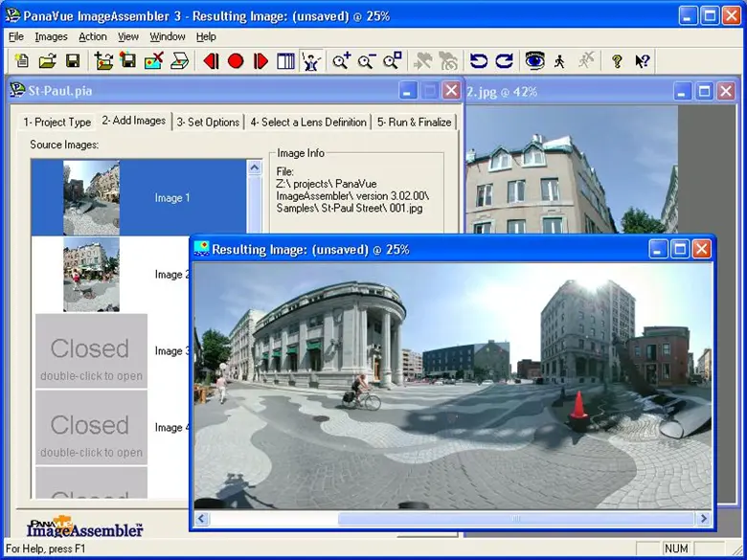The image size is (747, 560).
Task: Select the Image 2 thumbnail in list
Action: [x=92, y=275]
